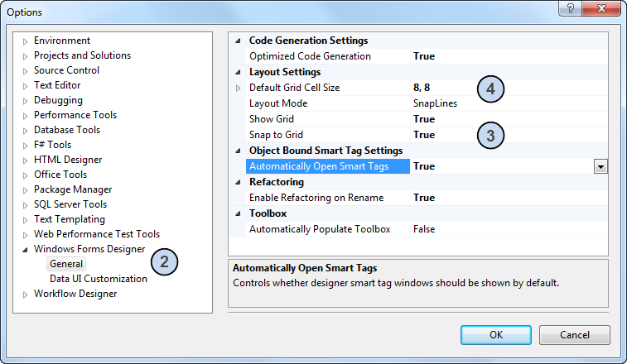Select Data UI Customization page
The height and width of the screenshot is (364, 627).
click(x=98, y=279)
